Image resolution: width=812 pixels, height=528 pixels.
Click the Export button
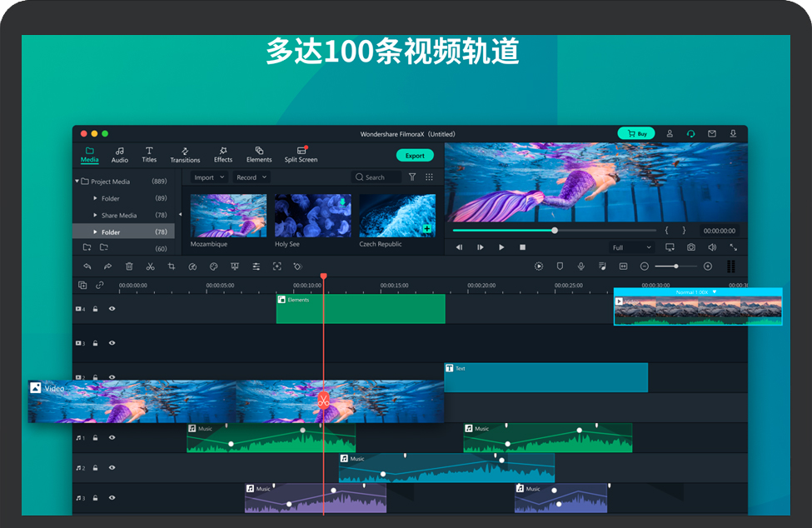click(x=415, y=156)
